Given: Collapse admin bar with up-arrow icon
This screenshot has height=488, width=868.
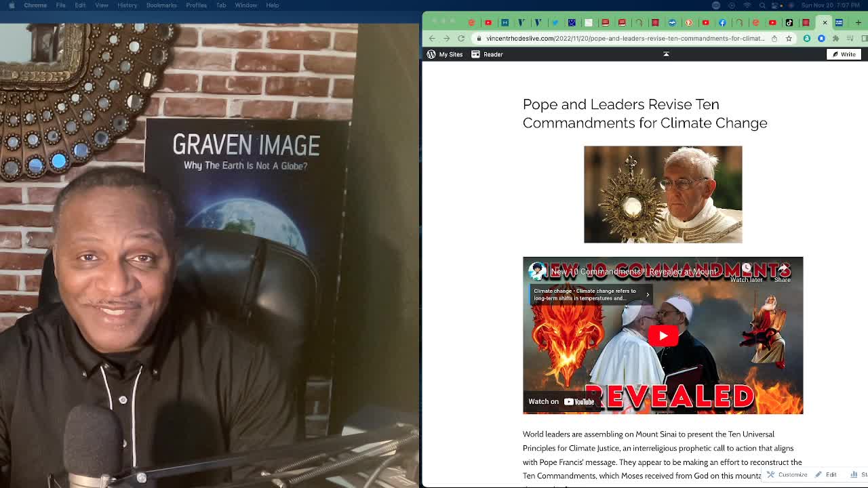Looking at the screenshot, I should coord(666,54).
